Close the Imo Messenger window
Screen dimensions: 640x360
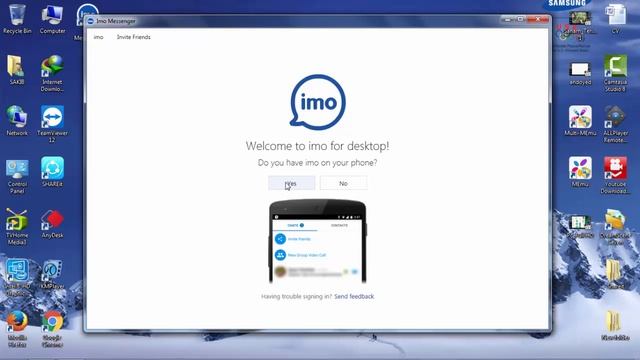538,19
